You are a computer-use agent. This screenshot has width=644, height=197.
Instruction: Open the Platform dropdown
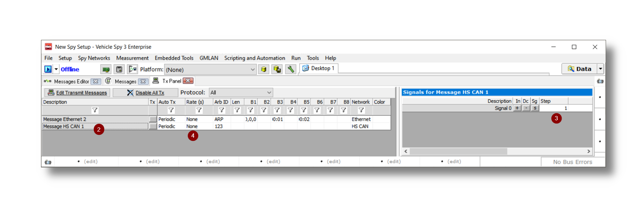pyautogui.click(x=253, y=69)
